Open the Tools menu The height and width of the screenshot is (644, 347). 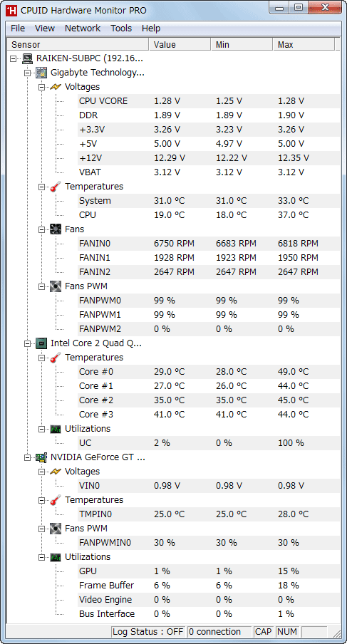point(121,28)
